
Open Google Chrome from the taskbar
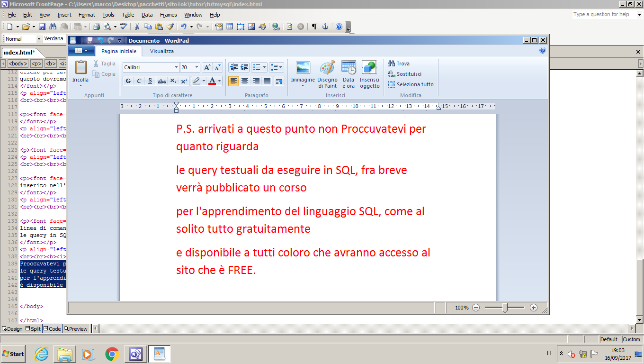(x=112, y=354)
